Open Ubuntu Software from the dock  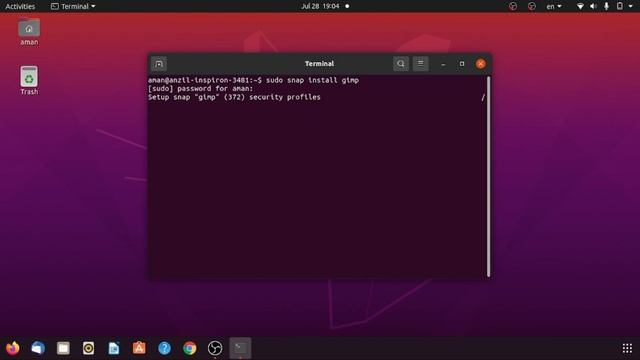[139, 348]
